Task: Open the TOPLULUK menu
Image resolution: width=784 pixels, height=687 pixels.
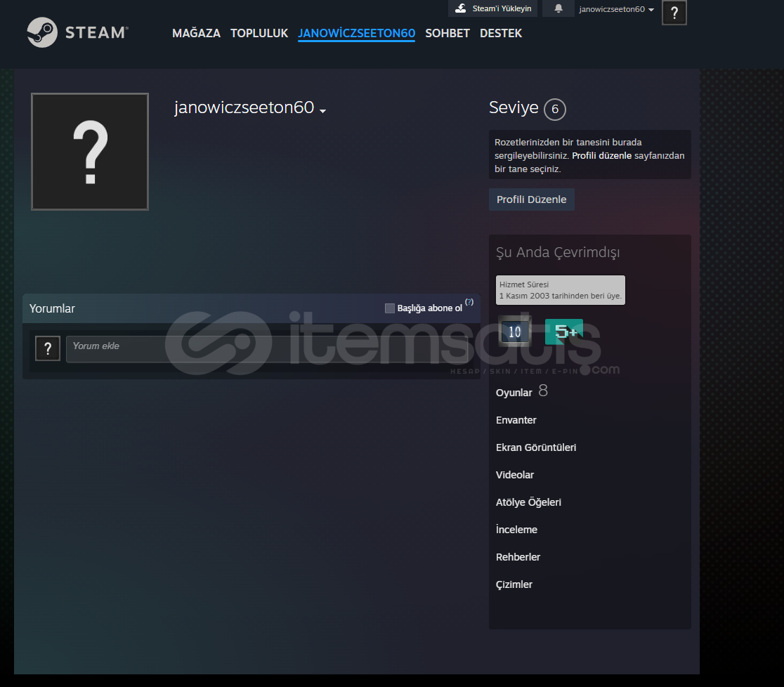Action: coord(259,34)
